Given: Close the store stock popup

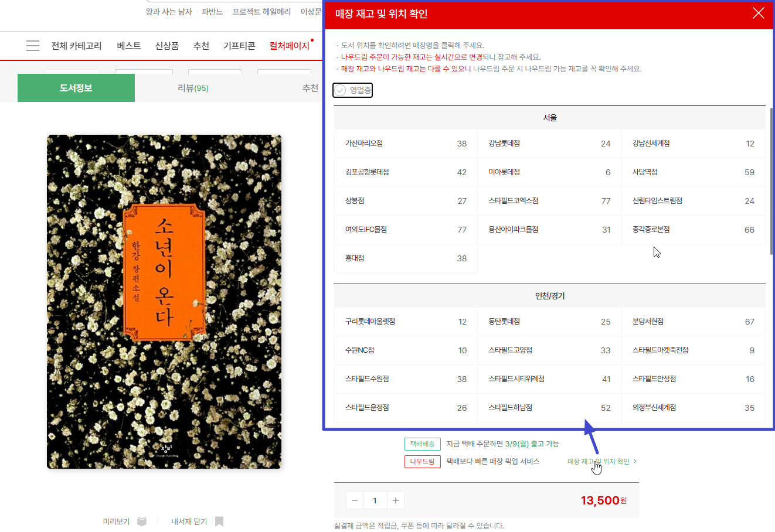Looking at the screenshot, I should [758, 13].
